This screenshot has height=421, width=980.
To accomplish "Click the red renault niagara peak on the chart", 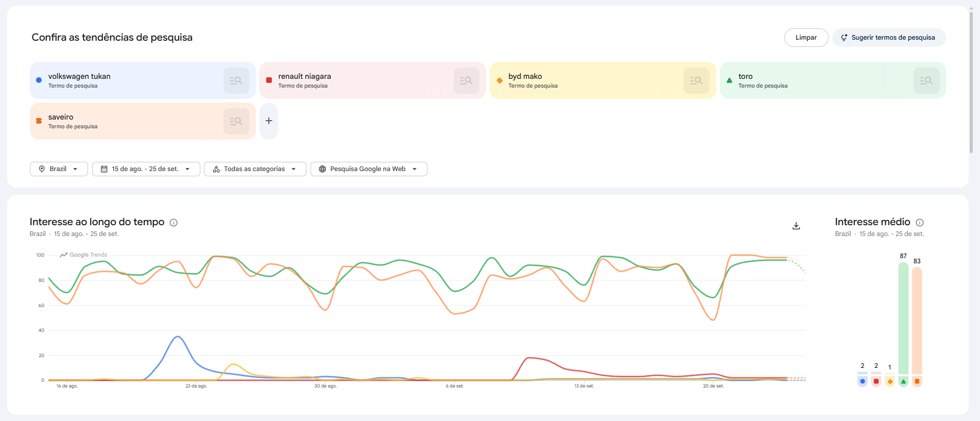I will click(x=529, y=358).
